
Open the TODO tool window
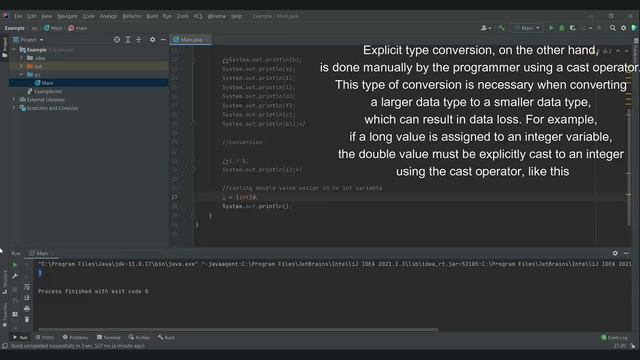[45, 338]
